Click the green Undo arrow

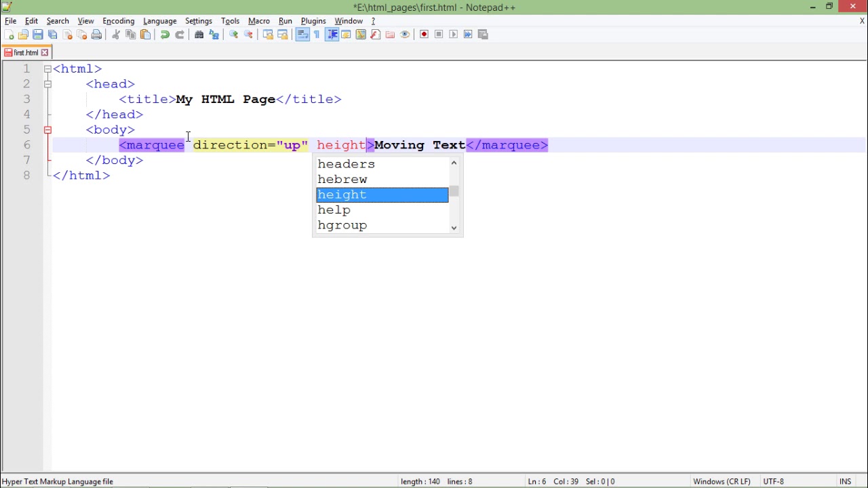(165, 35)
